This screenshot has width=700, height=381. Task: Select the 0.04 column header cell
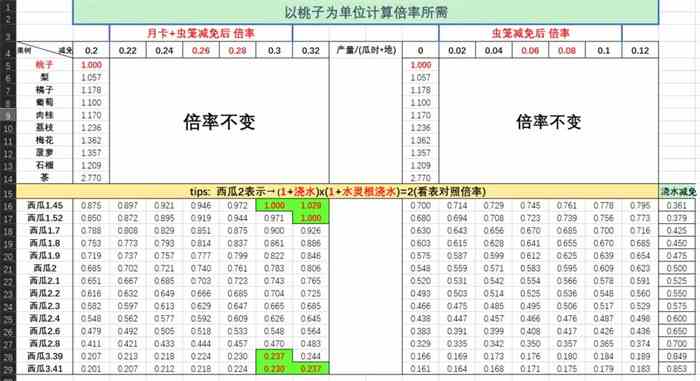(494, 50)
